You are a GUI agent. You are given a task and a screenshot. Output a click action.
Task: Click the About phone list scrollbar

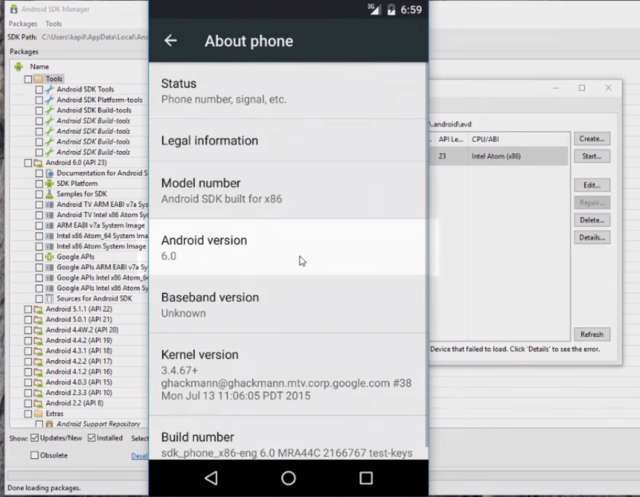tap(427, 253)
